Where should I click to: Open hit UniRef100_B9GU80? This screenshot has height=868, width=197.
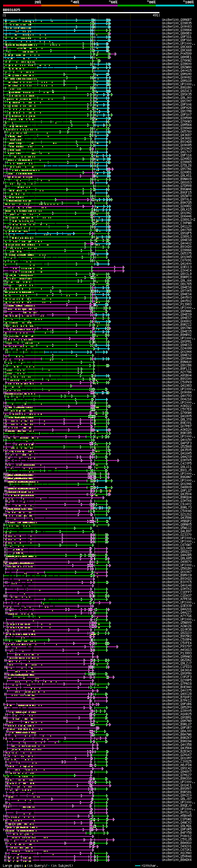click(177, 88)
